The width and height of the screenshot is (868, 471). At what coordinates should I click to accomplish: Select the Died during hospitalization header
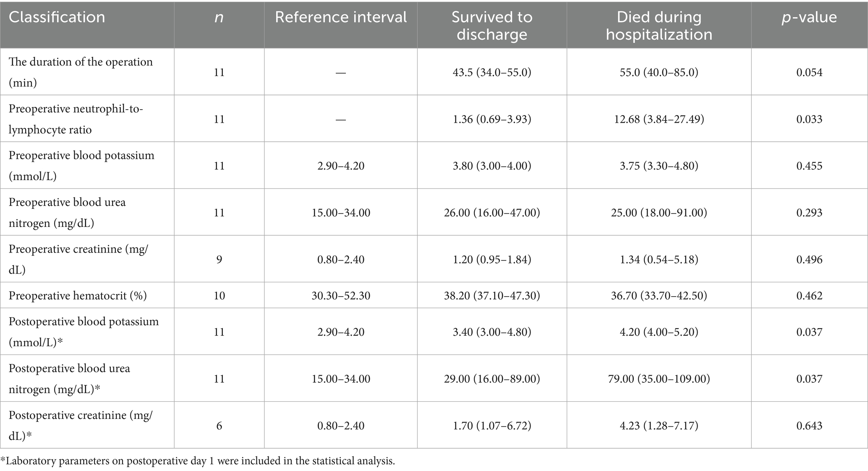point(659,26)
